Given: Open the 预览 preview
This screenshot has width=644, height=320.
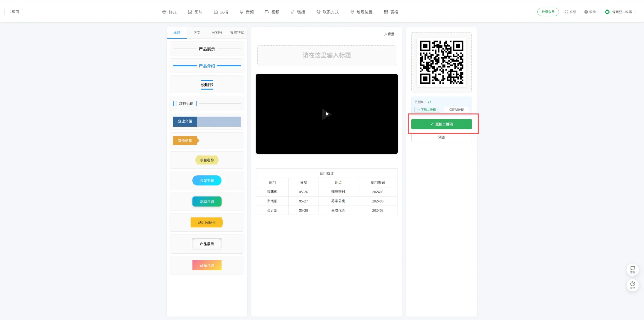Looking at the screenshot, I should pyautogui.click(x=441, y=137).
